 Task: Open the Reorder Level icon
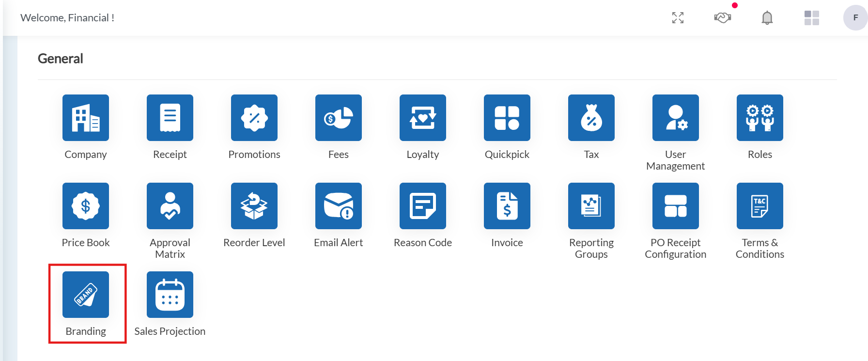point(254,206)
